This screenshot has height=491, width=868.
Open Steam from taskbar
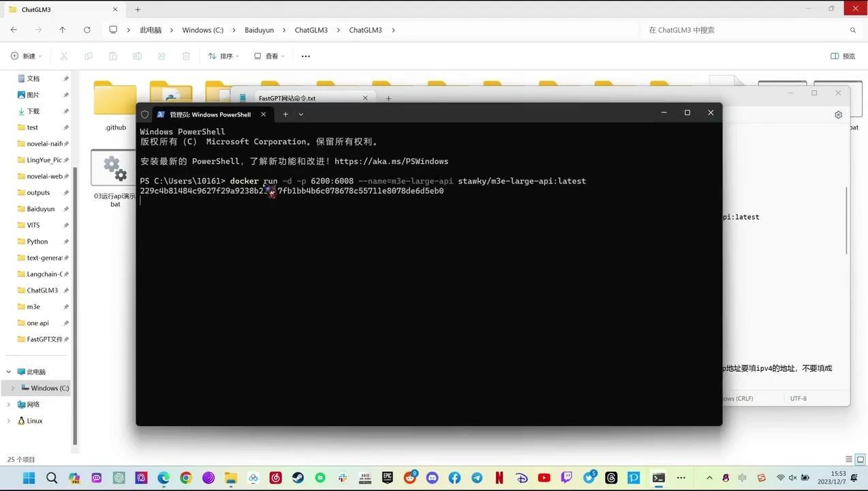tap(298, 478)
